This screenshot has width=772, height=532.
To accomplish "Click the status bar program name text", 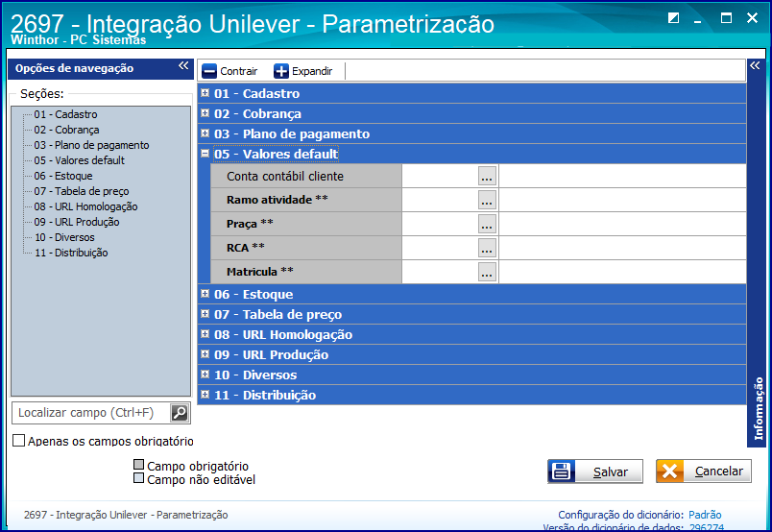I will [x=126, y=515].
